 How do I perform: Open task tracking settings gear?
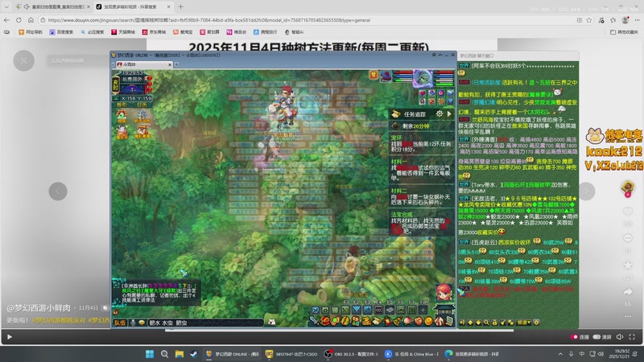click(x=439, y=113)
